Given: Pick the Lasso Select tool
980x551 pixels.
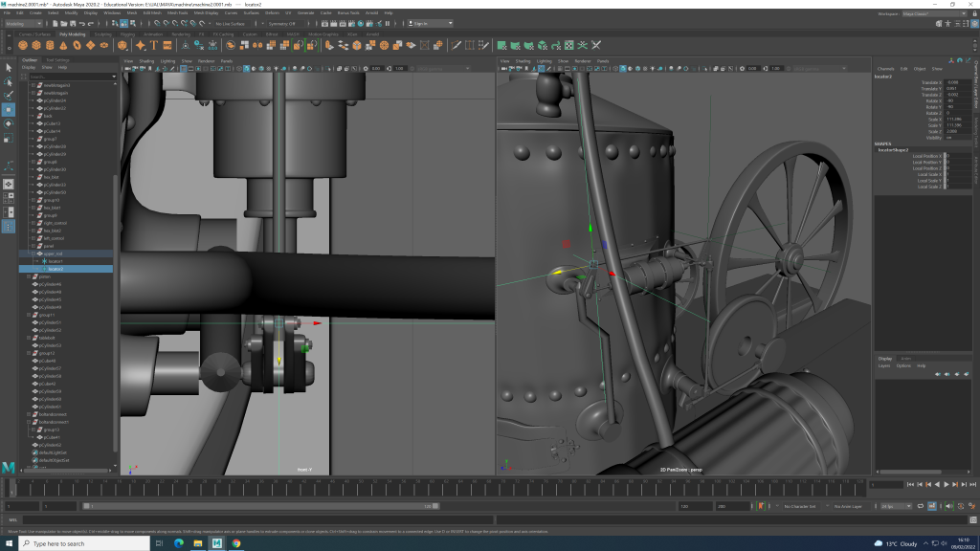Looking at the screenshot, I should pos(9,81).
